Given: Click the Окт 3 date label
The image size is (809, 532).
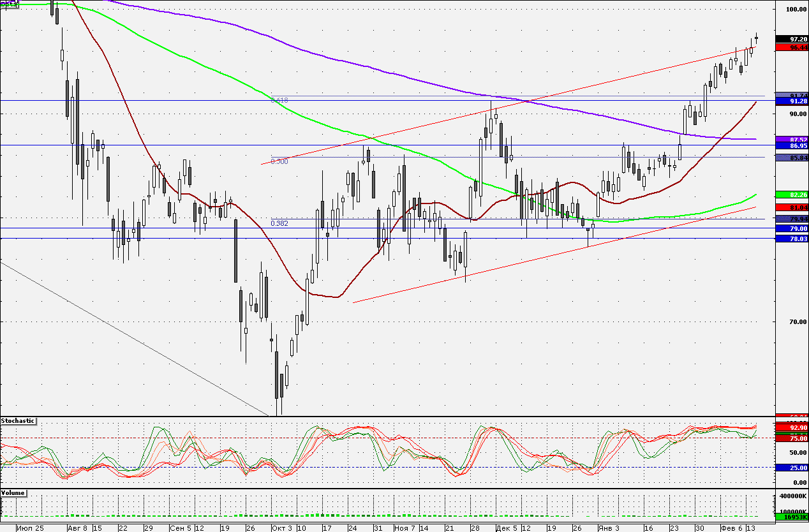Looking at the screenshot, I should tap(282, 528).
